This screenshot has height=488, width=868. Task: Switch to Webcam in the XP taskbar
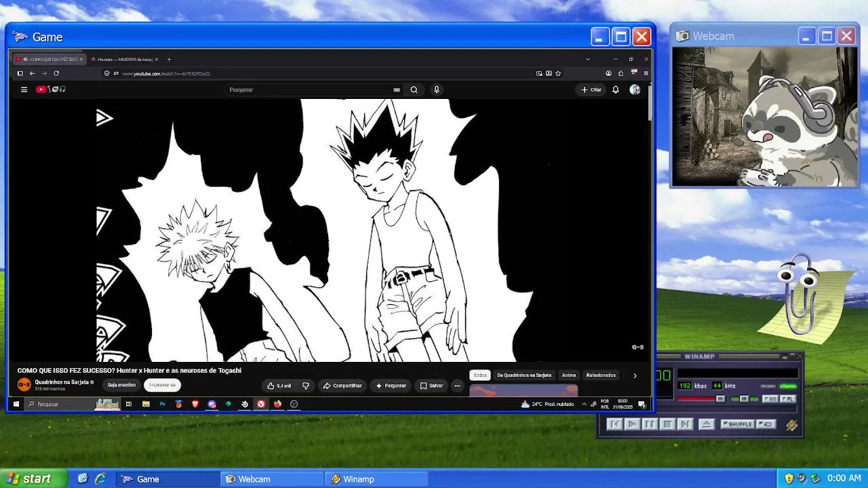[x=273, y=479]
